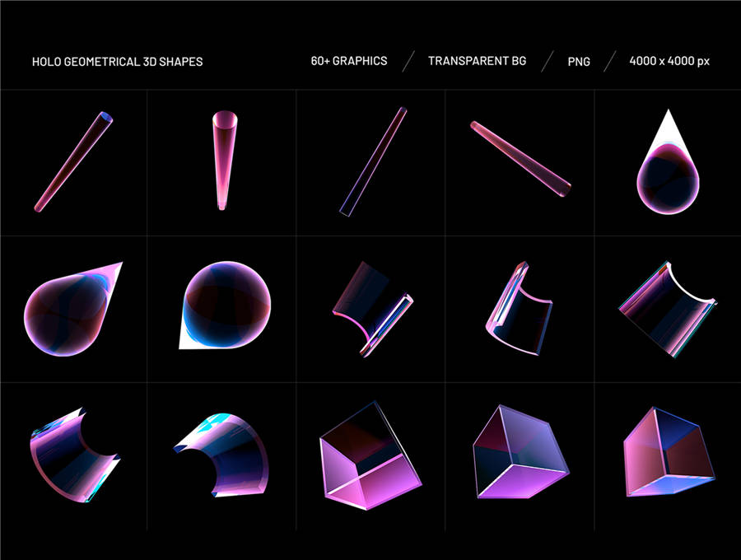Pick the pink cube in the last grid cell
This screenshot has height=560, width=741.
point(665,453)
